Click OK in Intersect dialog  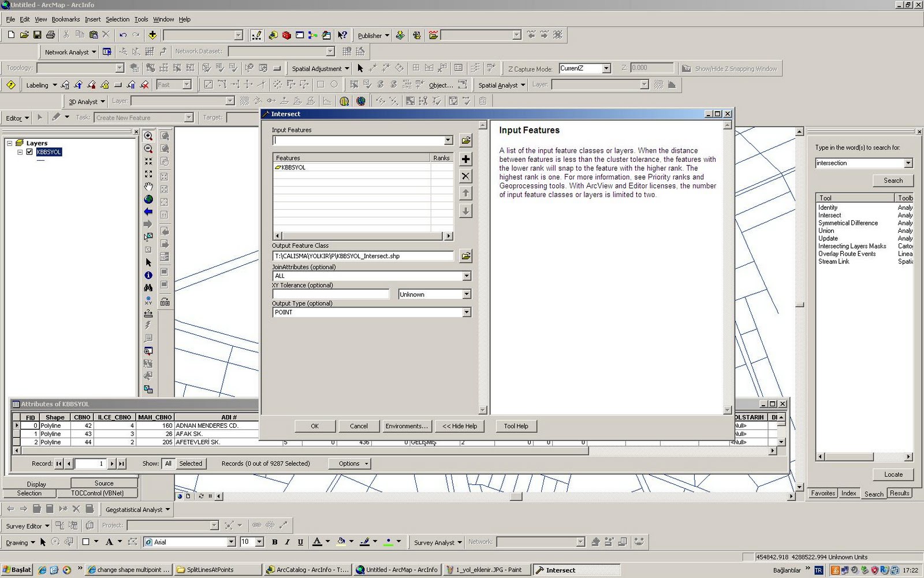point(315,426)
